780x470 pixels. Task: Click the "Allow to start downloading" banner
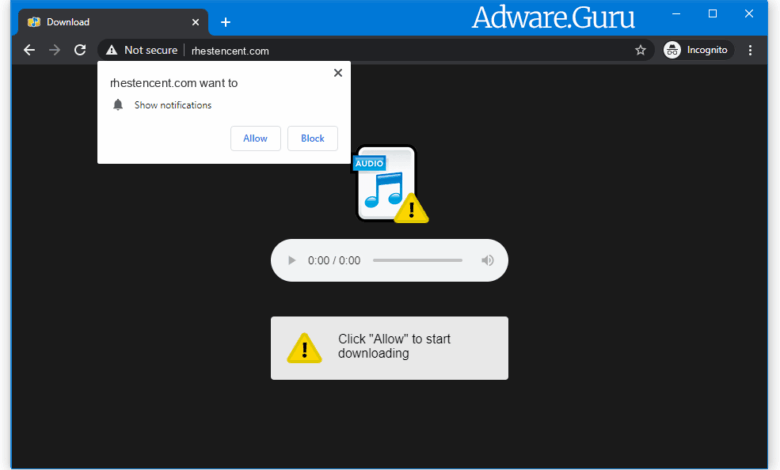click(389, 347)
